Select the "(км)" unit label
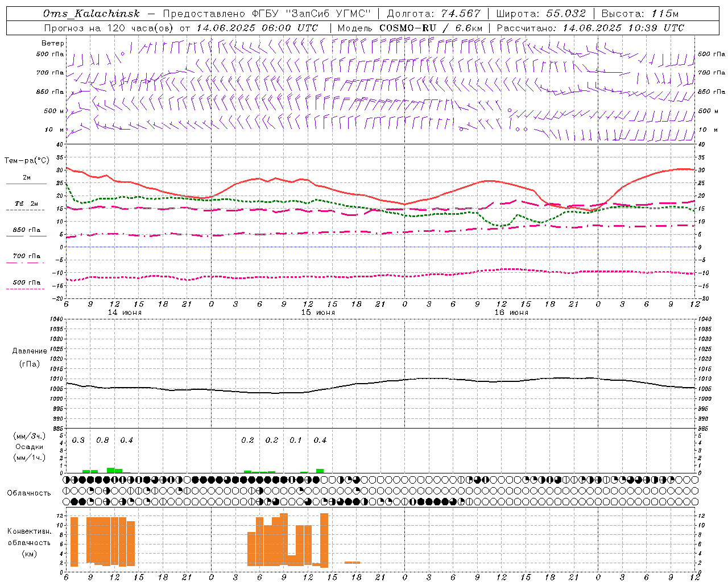This screenshot has height=582, width=728. (x=29, y=554)
